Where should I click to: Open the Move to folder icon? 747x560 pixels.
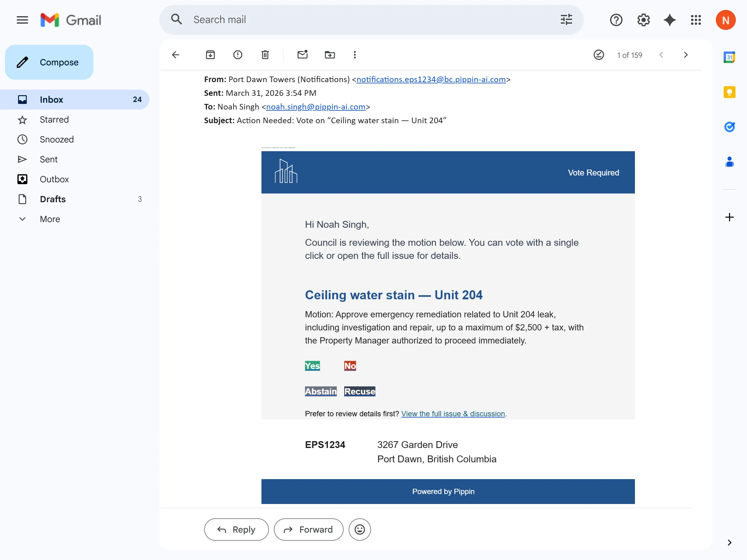coord(330,55)
